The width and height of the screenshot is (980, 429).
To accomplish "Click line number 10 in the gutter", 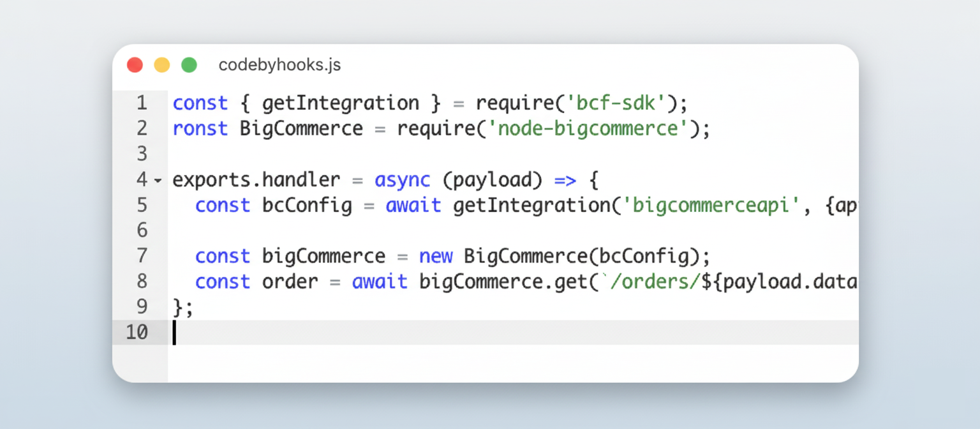I will point(137,333).
